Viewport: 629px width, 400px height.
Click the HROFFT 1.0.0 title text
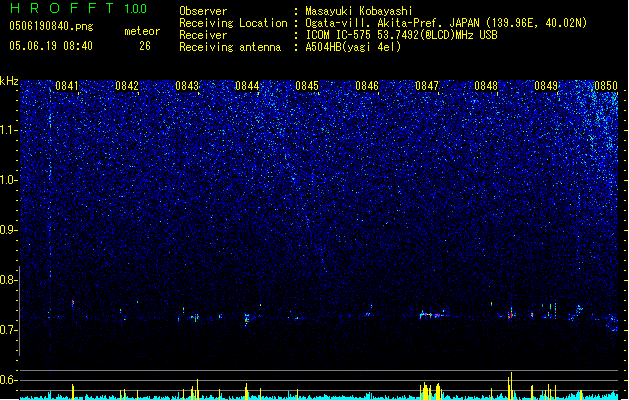79,8
